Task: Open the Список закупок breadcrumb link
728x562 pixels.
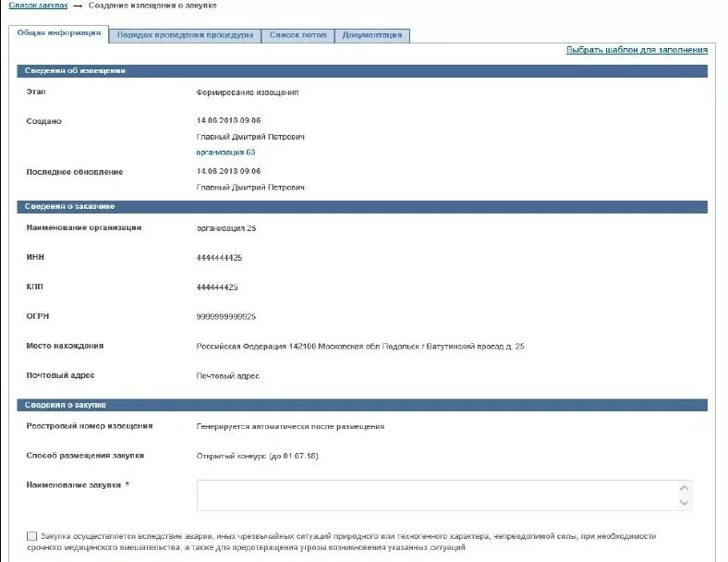Action: (x=38, y=6)
